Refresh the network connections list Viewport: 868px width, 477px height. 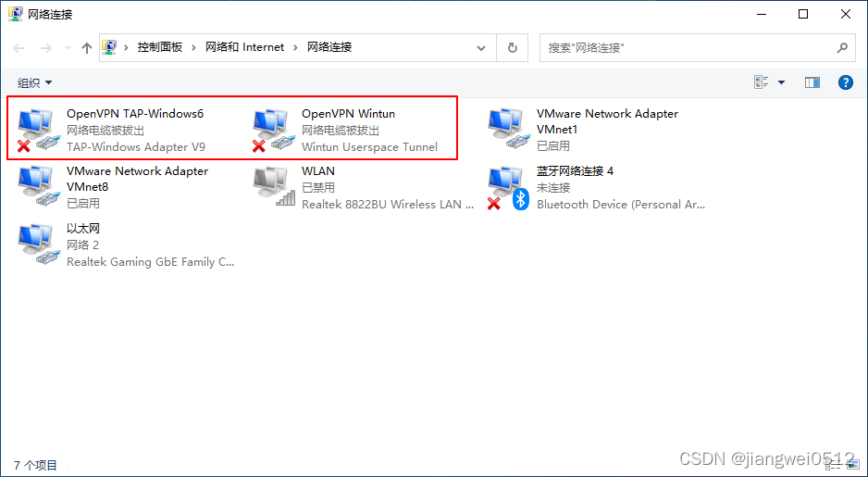tap(513, 47)
